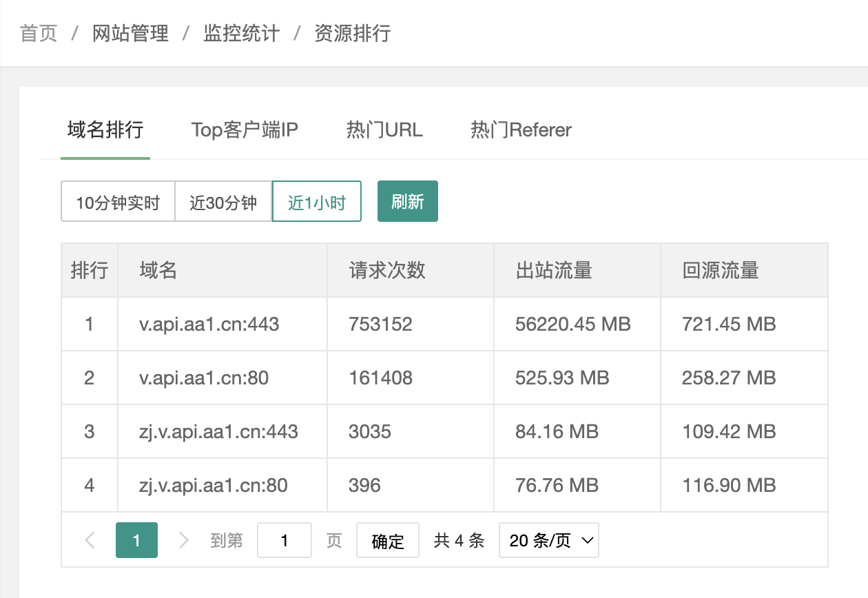Screen dimensions: 868x598
Task: Click outbound traffic 56220.45 MB
Action: tap(573, 324)
